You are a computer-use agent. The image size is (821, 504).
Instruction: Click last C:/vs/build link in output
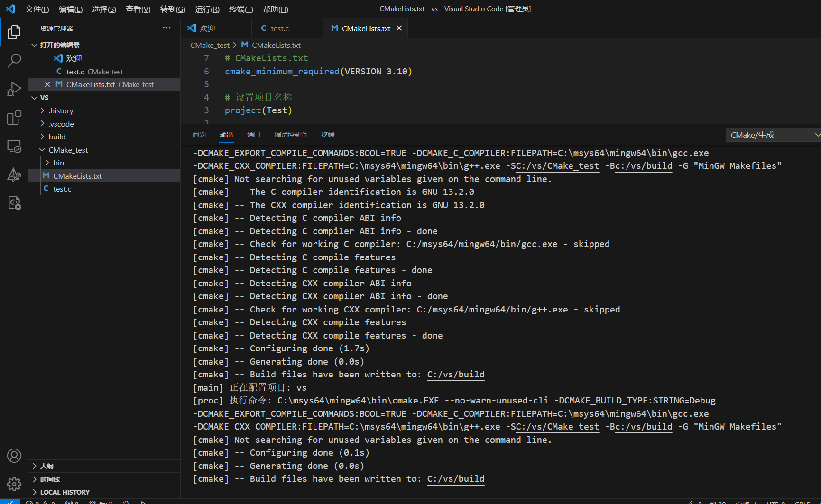coord(456,479)
